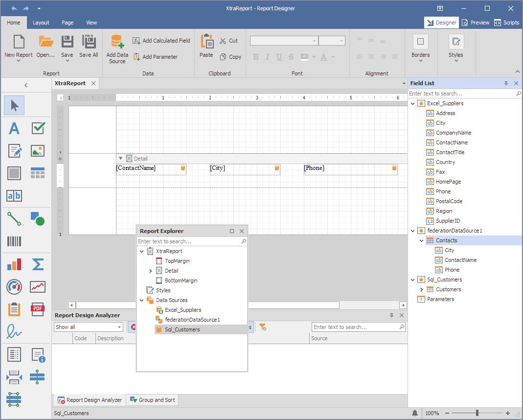The image size is (523, 420).
Task: Switch to the Scripts tab
Action: [507, 23]
